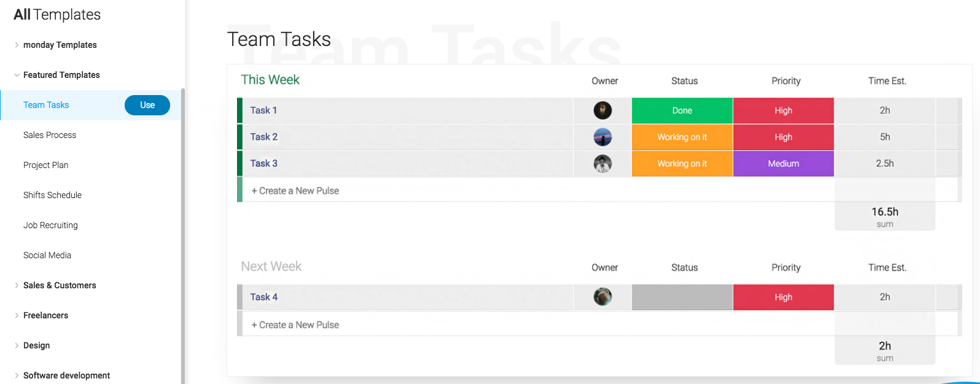980x384 pixels.
Task: Select the Sales Process template
Action: 50,135
